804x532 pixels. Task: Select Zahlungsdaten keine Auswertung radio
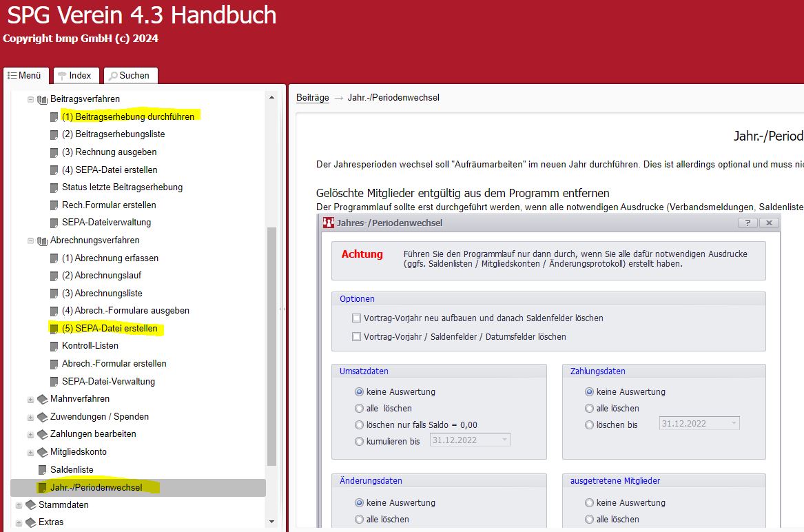pyautogui.click(x=589, y=392)
